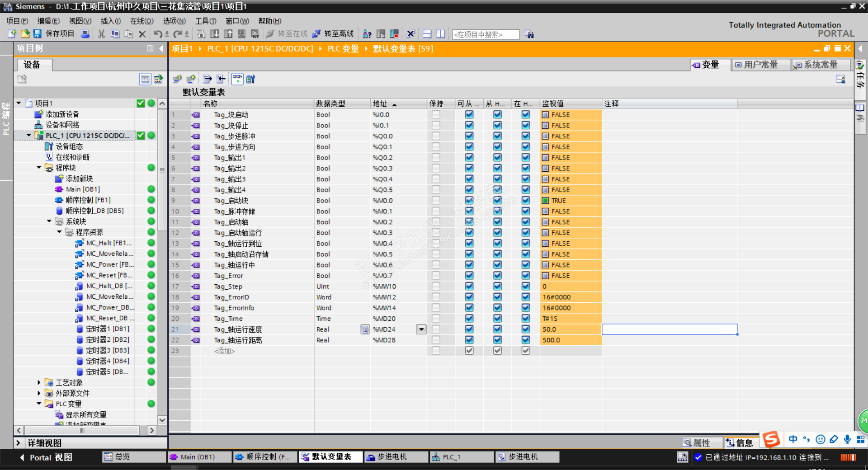
Task: Click the insert tag row icon
Action: (177, 79)
